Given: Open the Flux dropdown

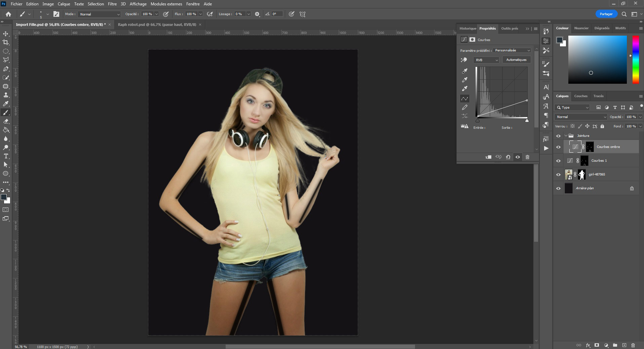Looking at the screenshot, I should (x=200, y=14).
